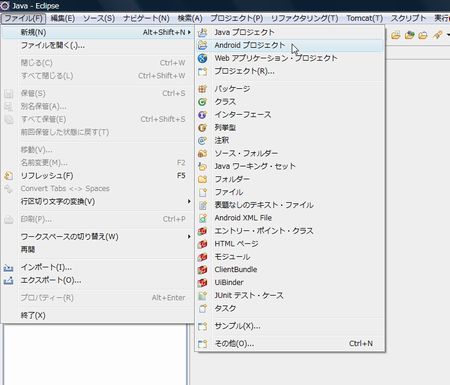Click the purple インターフェース icon

click(202, 115)
